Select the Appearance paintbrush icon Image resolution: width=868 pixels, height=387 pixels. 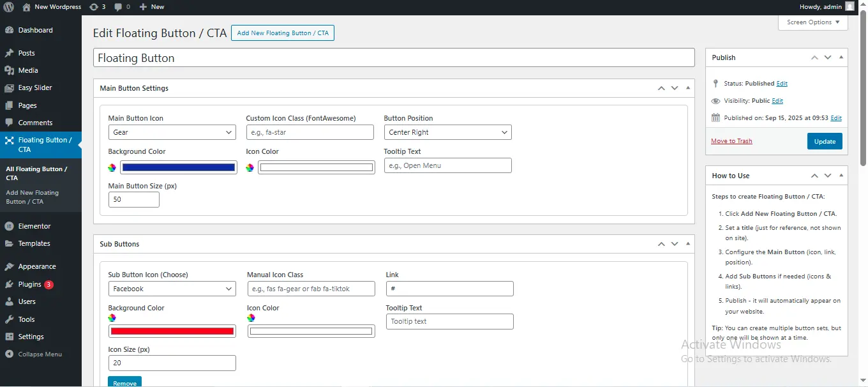click(10, 266)
